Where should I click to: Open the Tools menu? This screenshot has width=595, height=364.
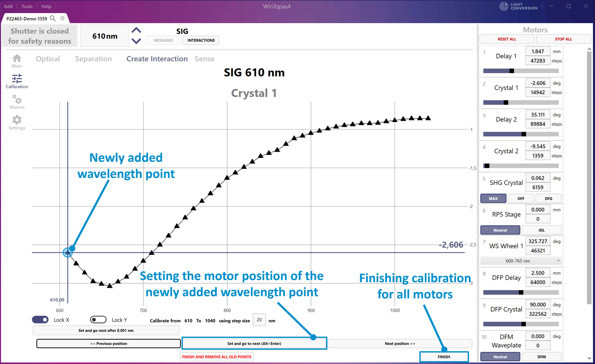click(27, 6)
